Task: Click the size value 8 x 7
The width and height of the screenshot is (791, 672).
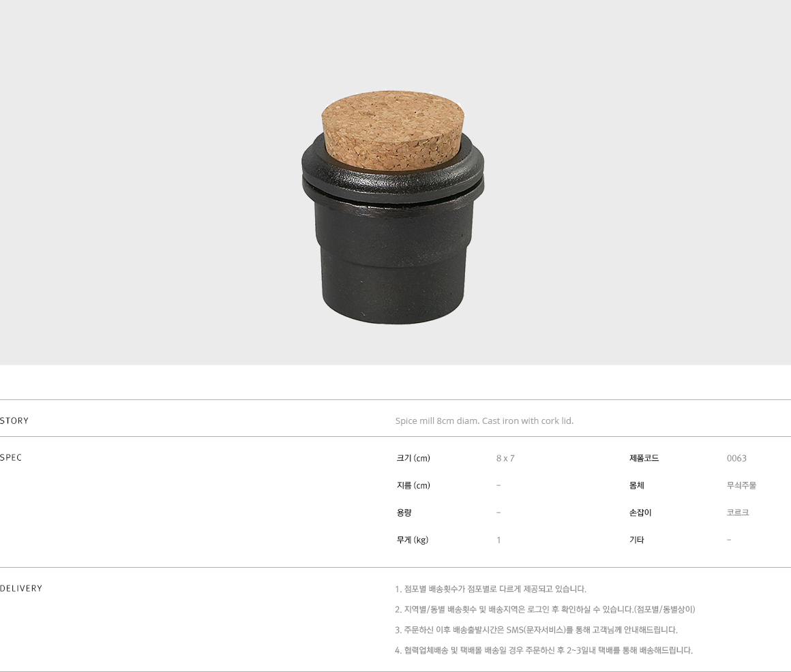Action: coord(505,458)
